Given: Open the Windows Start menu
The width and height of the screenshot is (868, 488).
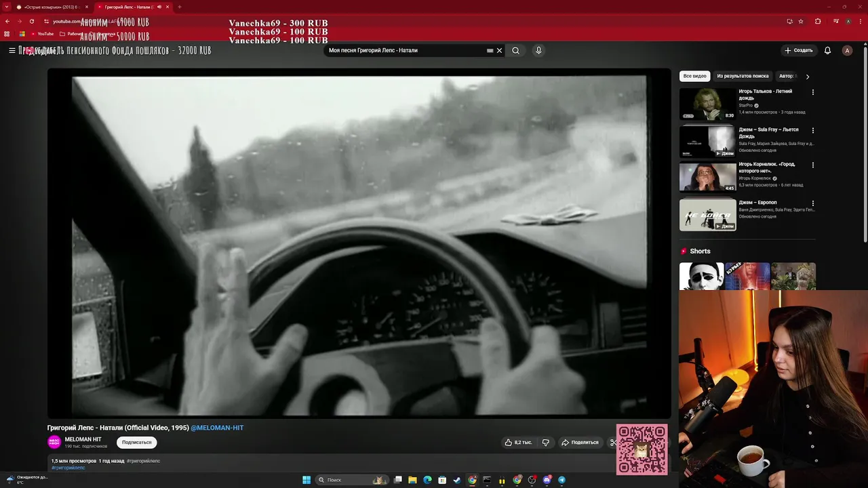Looking at the screenshot, I should click(x=307, y=480).
